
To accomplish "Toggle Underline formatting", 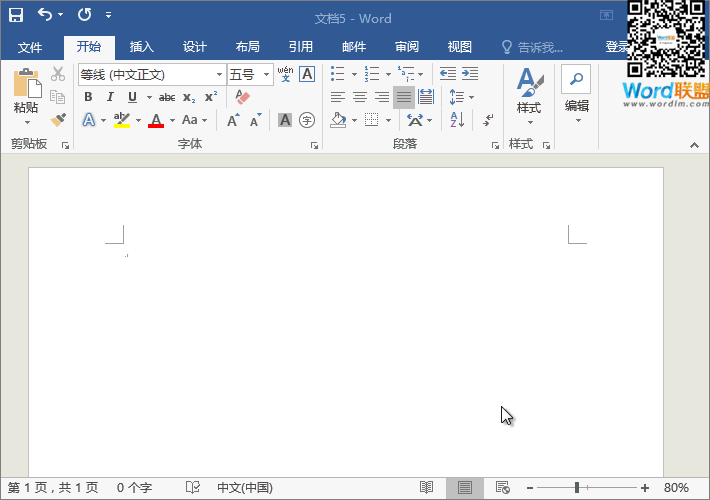I will point(132,97).
